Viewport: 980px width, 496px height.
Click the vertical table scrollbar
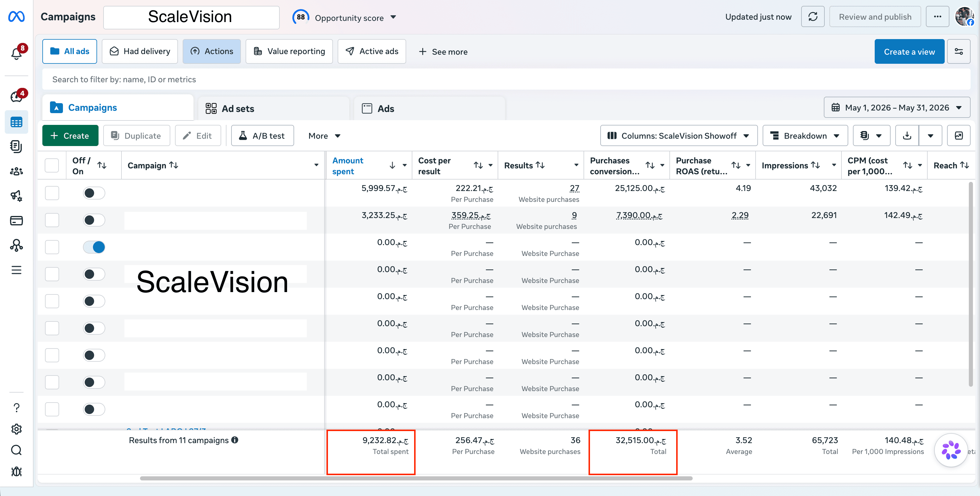coord(971,284)
